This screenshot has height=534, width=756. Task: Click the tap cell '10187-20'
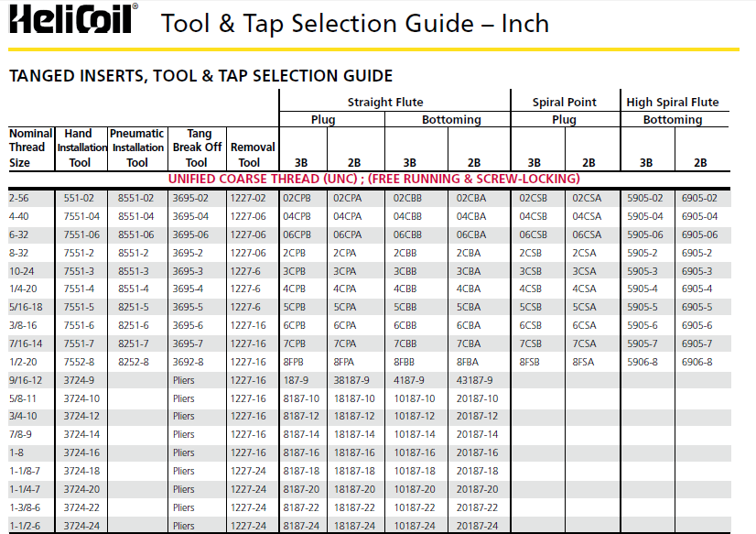click(x=415, y=489)
